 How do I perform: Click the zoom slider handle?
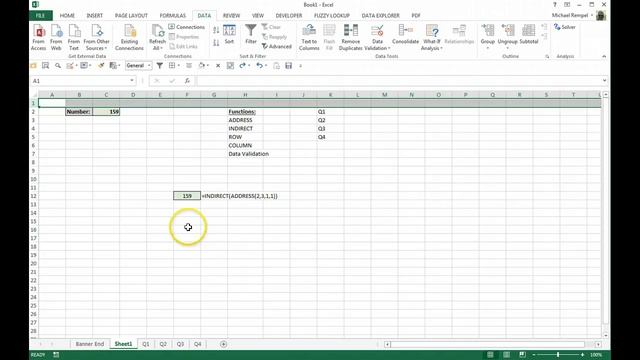558,355
